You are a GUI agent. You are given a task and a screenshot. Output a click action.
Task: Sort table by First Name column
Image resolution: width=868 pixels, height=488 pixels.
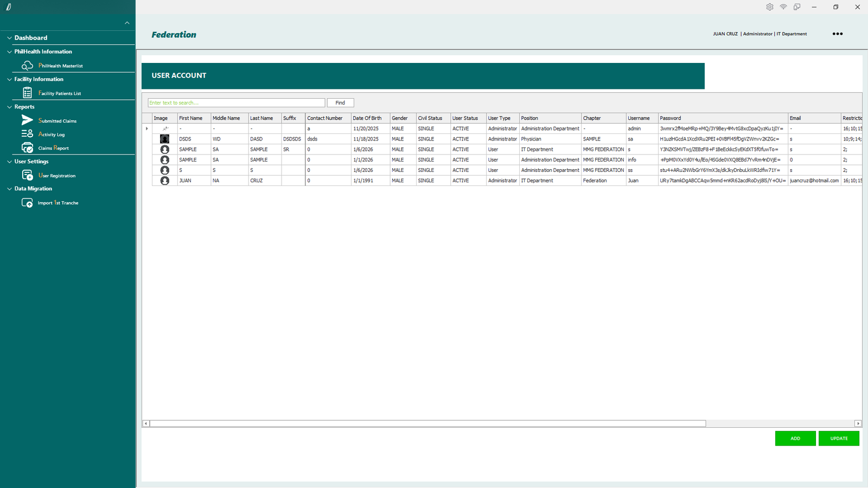pos(191,118)
